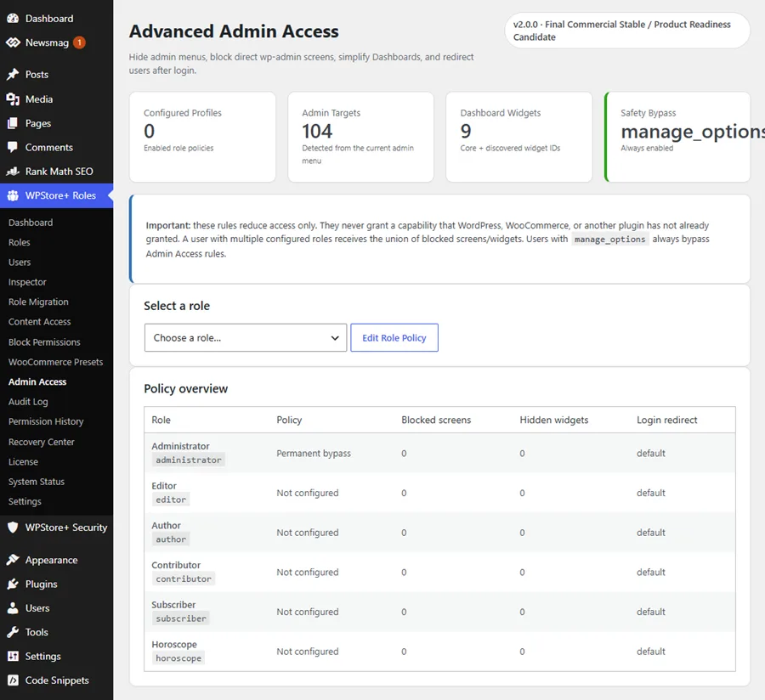Click the Code Snippets icon
The width and height of the screenshot is (765, 700).
point(13,680)
